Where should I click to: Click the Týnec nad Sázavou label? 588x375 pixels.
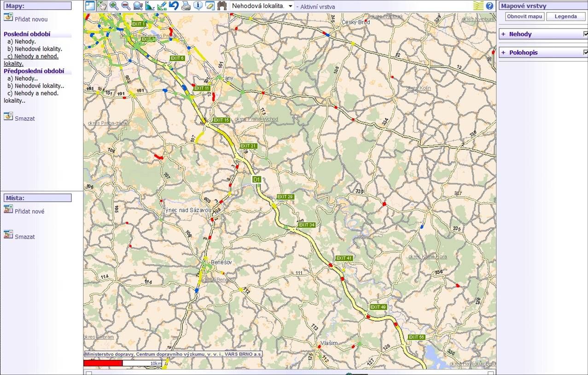[186, 210]
